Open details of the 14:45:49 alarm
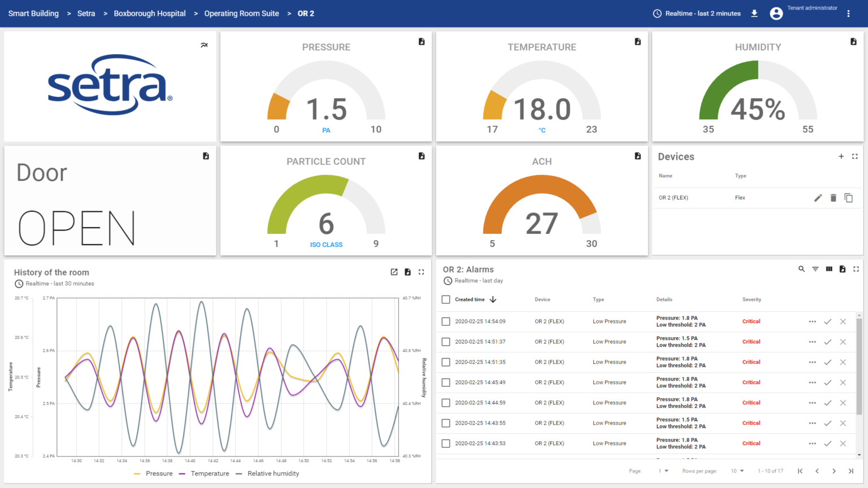This screenshot has height=488, width=868. point(812,382)
